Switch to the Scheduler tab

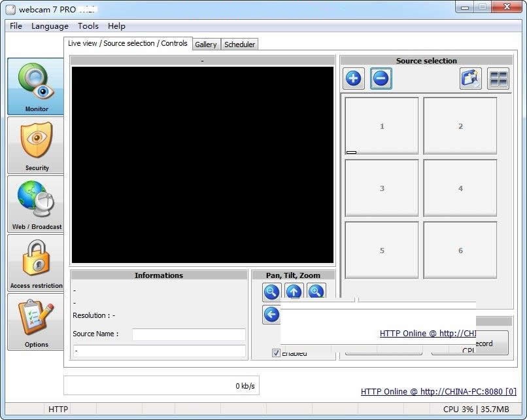239,44
